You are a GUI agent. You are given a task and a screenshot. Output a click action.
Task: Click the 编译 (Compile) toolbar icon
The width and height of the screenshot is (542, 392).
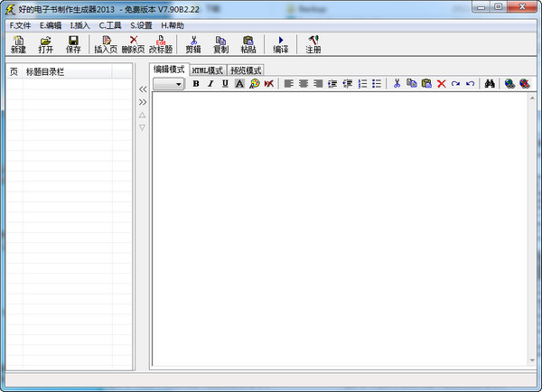click(x=280, y=44)
